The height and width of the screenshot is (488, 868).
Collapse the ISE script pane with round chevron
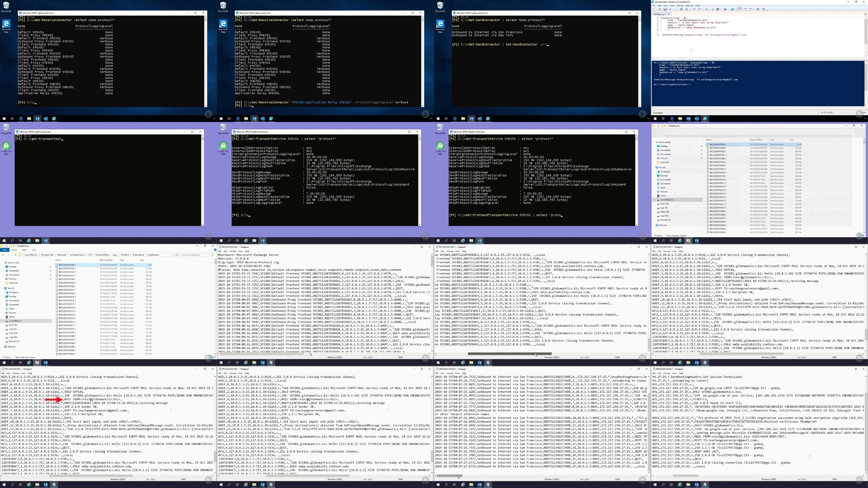pyautogui.click(x=866, y=14)
